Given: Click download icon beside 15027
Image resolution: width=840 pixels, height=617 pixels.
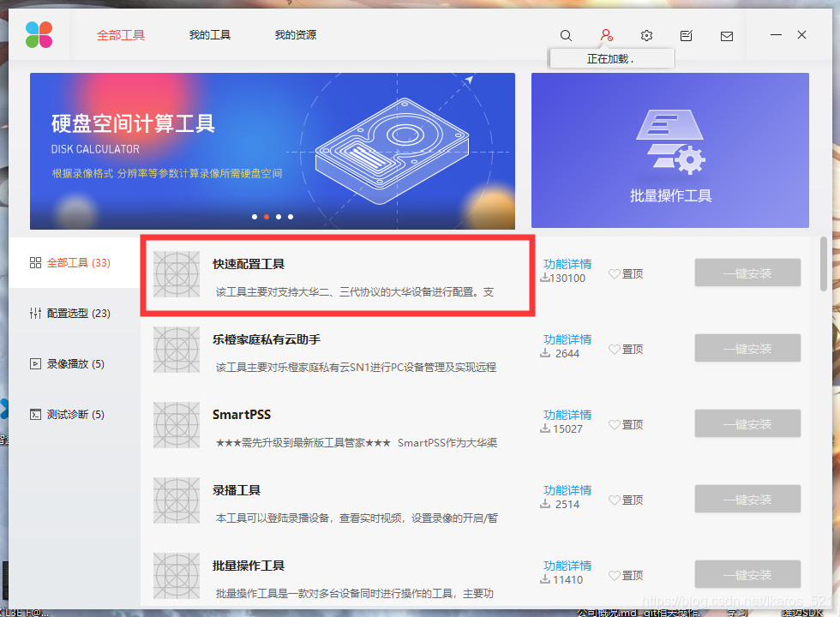Looking at the screenshot, I should pos(545,429).
